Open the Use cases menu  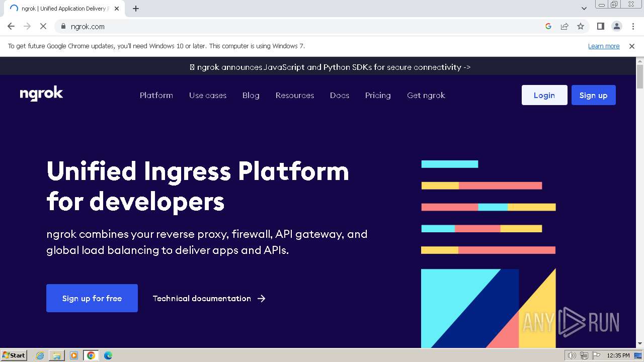pyautogui.click(x=208, y=95)
